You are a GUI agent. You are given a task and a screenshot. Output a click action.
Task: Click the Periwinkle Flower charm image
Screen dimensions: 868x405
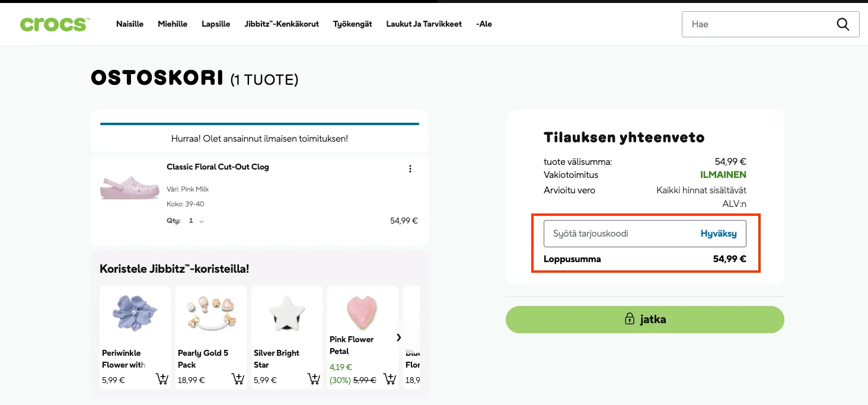(135, 313)
